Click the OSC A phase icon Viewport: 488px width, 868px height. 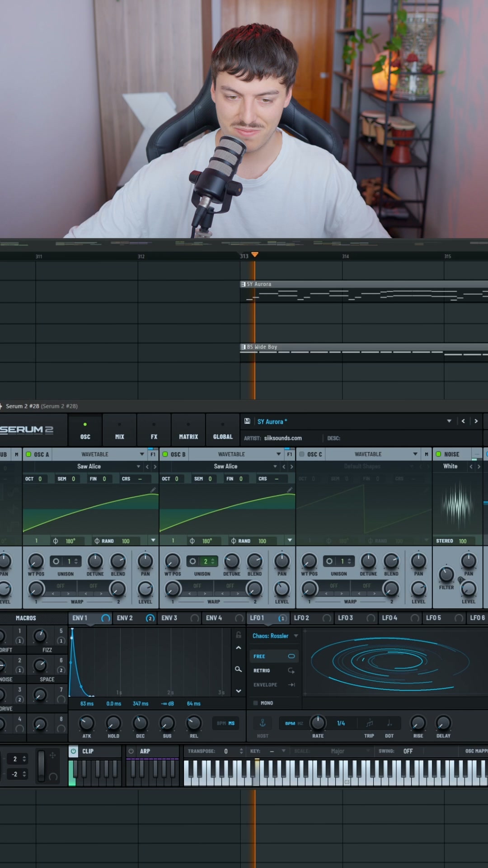tap(56, 541)
